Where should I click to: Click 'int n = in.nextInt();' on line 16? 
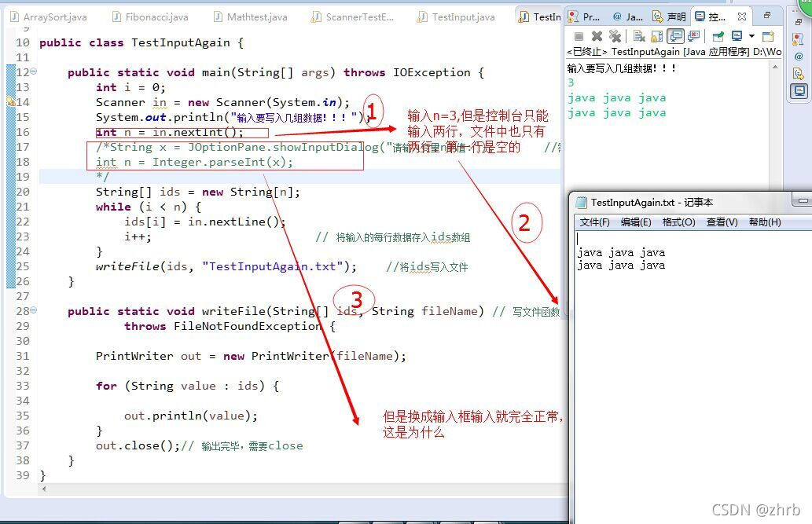[169, 133]
